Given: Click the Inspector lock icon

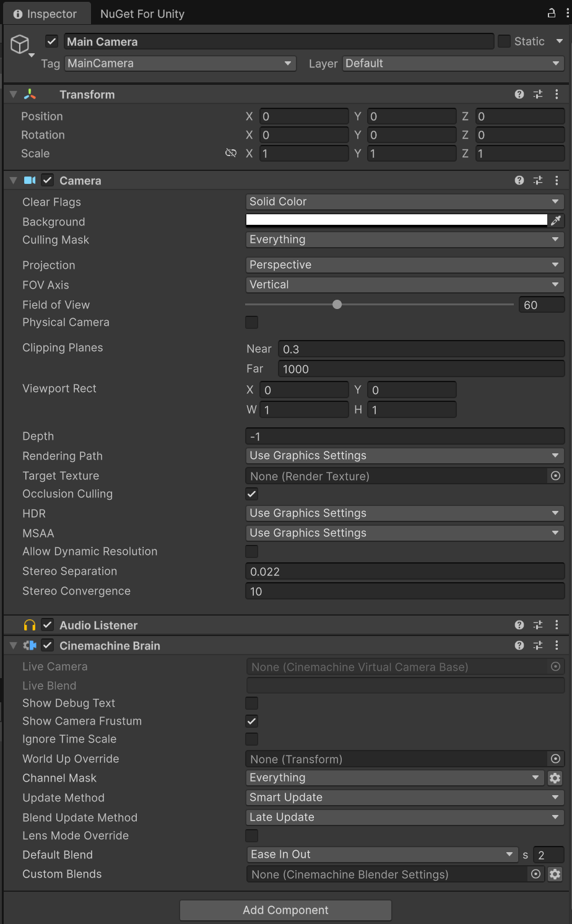Looking at the screenshot, I should (x=551, y=13).
